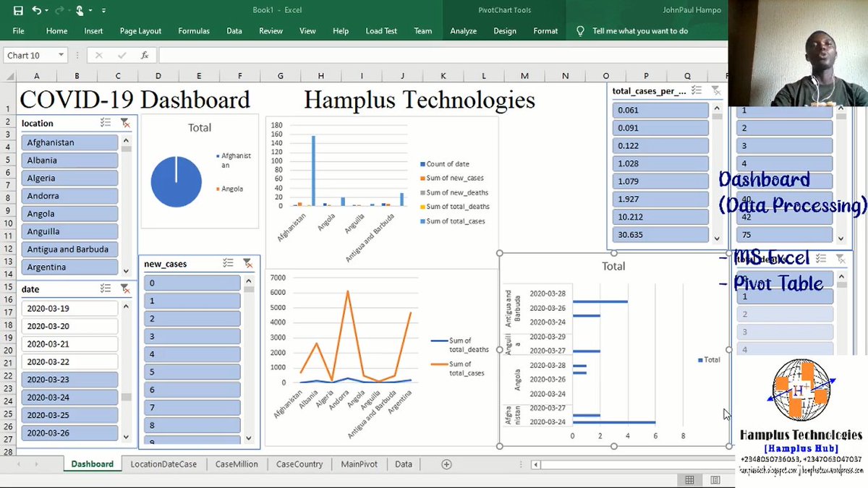The width and height of the screenshot is (868, 488).
Task: Open the File menu tab
Action: (18, 31)
